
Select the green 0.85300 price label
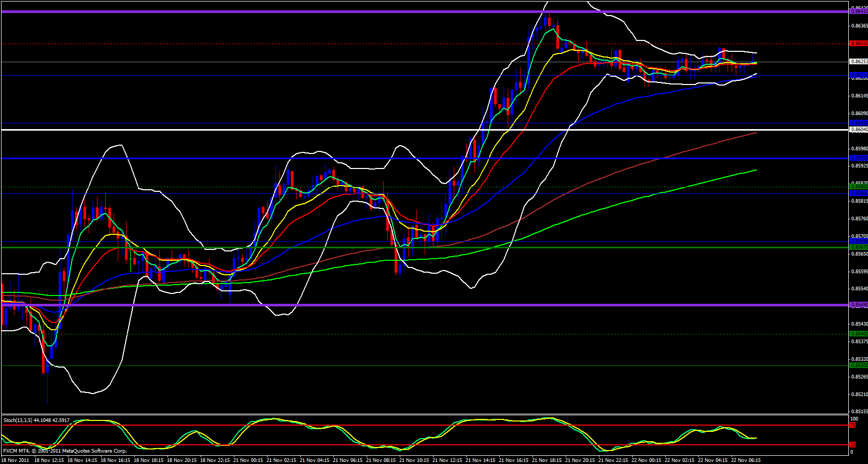coord(858,365)
